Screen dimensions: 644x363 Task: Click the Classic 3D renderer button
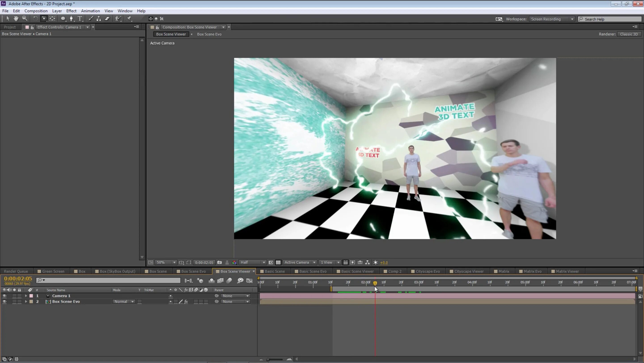[x=629, y=34]
